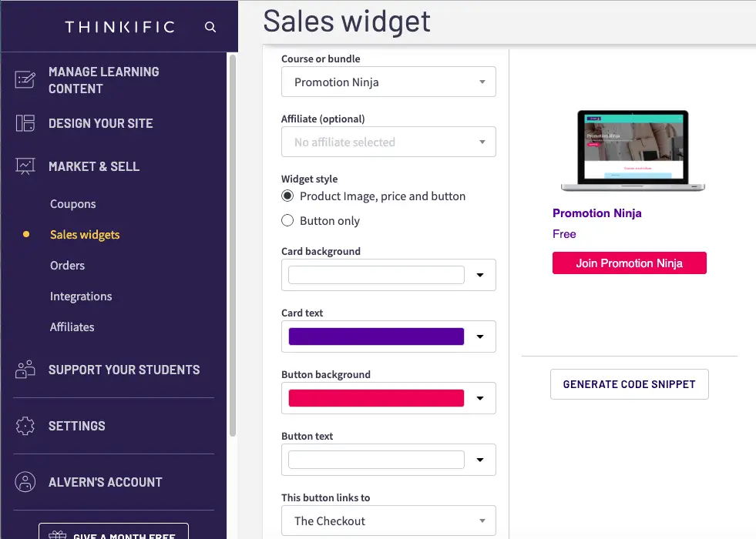Click the gift icon on Give a Month Free
Image resolution: width=756 pixels, height=539 pixels.
click(x=57, y=535)
